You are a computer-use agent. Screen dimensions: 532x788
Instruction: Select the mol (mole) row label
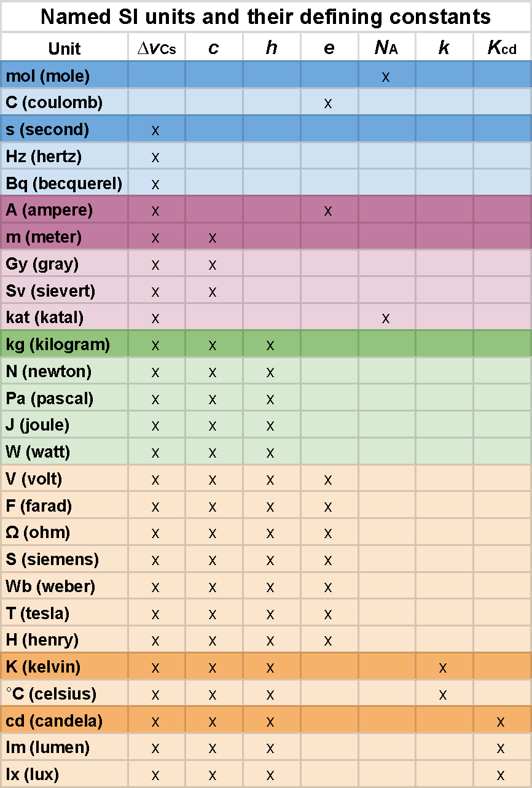pos(48,76)
